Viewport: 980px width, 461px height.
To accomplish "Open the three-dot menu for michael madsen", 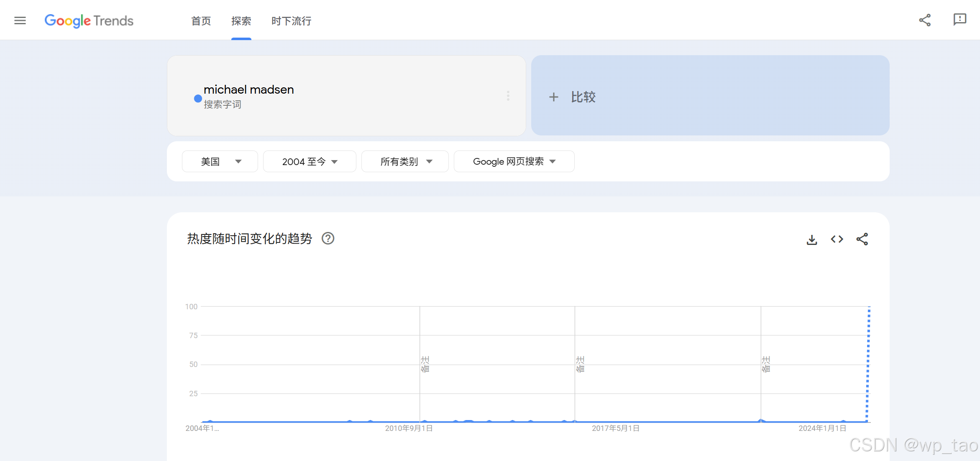I will (x=508, y=96).
